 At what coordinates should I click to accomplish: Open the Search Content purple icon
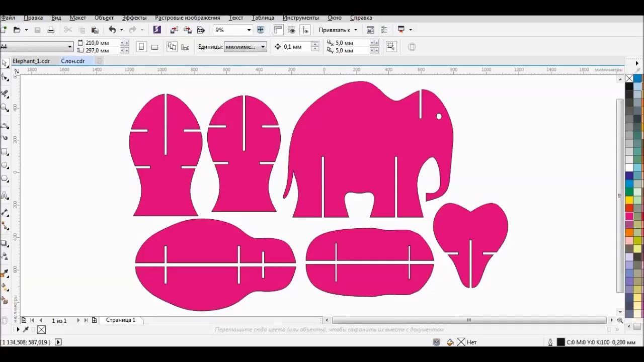pos(157,30)
